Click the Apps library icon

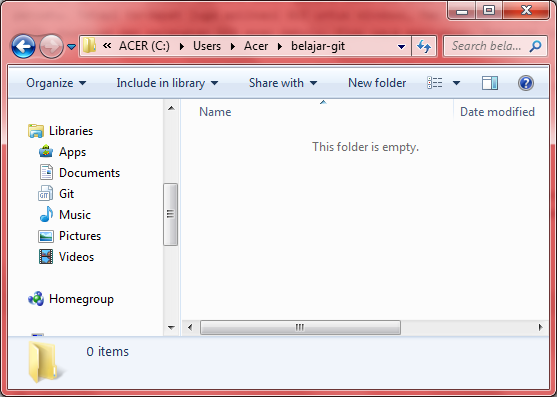(46, 152)
